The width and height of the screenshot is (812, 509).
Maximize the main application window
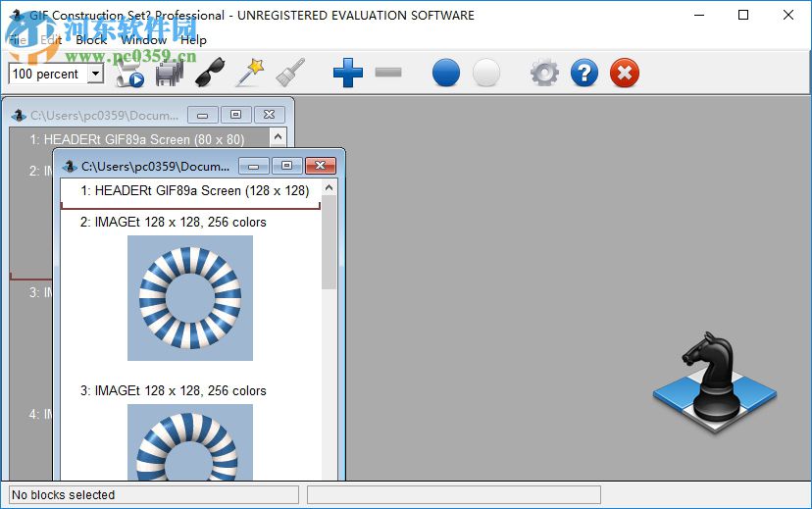pyautogui.click(x=743, y=15)
